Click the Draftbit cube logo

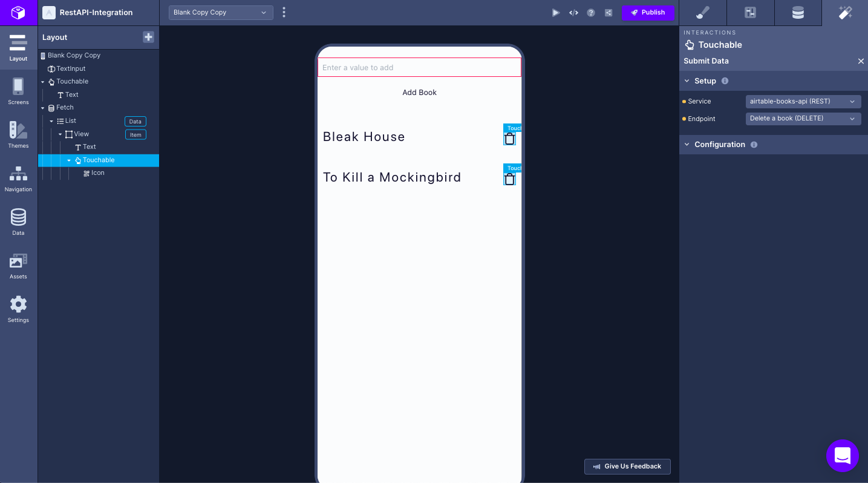(x=18, y=13)
